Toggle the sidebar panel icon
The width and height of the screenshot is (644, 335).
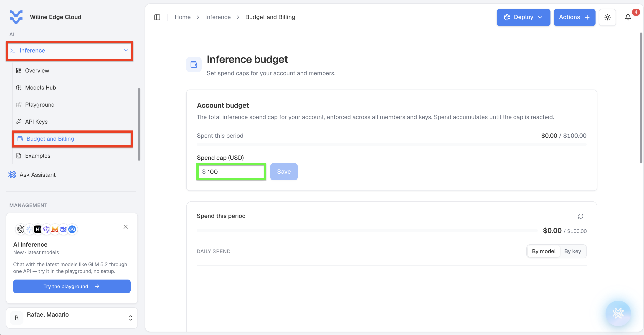(x=157, y=17)
